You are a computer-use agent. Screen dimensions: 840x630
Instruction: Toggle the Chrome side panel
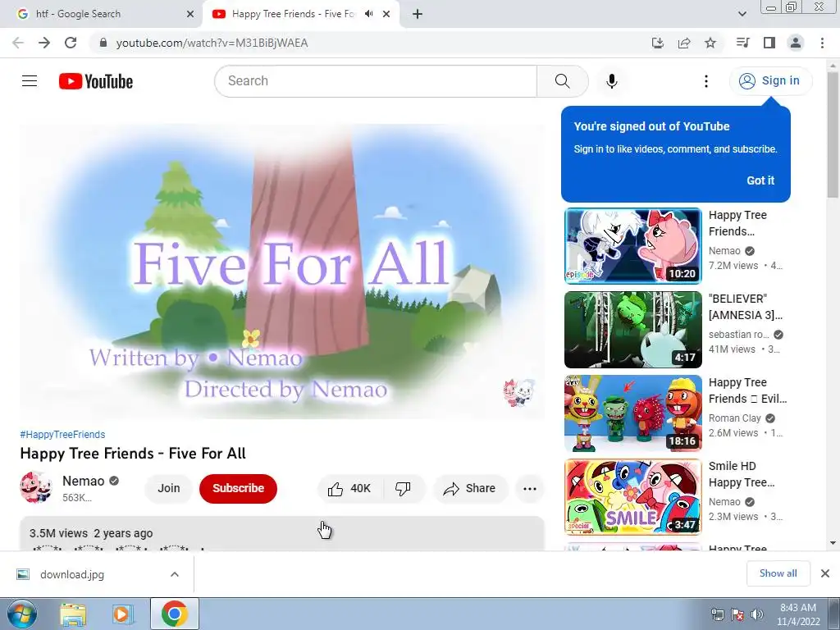pos(769,43)
